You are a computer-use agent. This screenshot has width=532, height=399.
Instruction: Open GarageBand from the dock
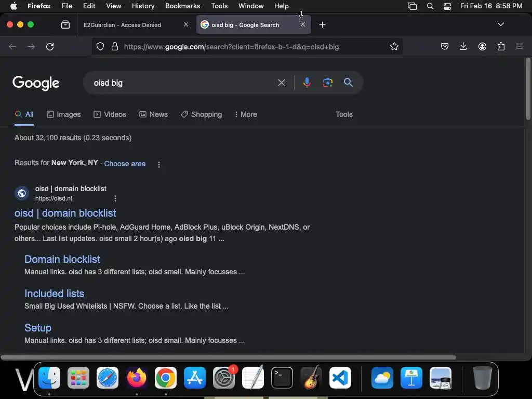point(311,378)
